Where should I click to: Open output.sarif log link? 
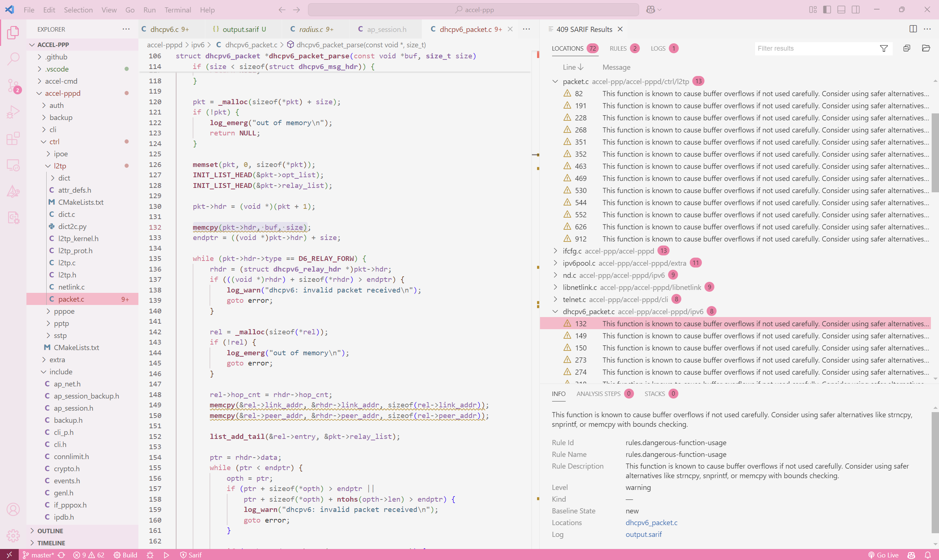pyautogui.click(x=643, y=534)
